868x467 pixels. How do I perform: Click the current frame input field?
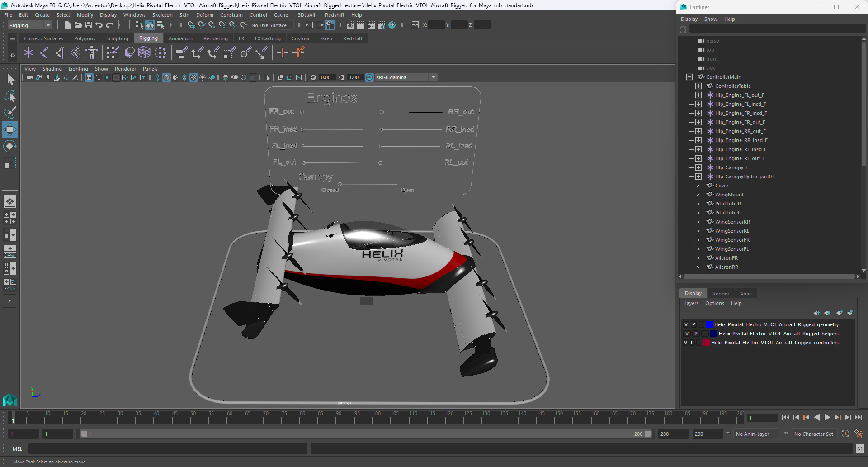click(x=762, y=418)
